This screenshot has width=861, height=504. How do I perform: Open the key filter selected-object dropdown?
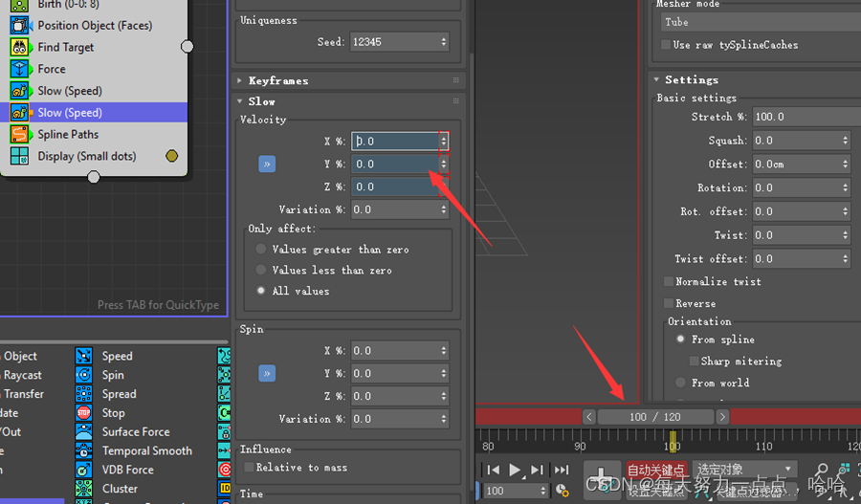[x=744, y=470]
